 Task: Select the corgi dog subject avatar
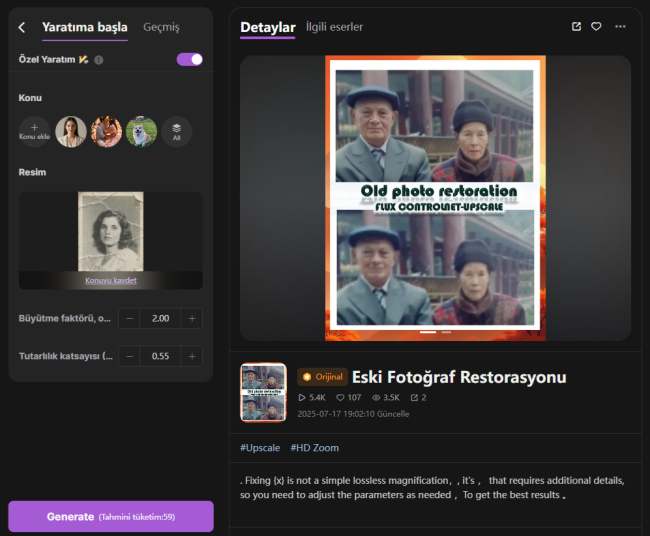pos(141,132)
